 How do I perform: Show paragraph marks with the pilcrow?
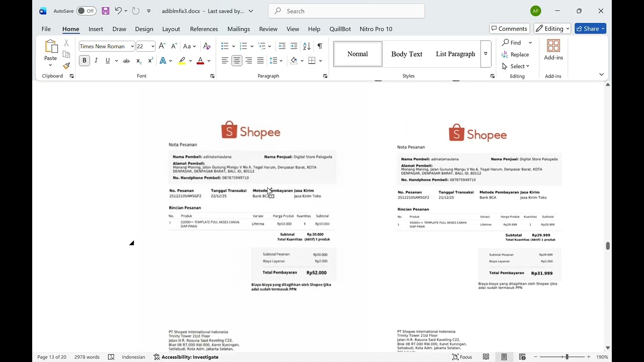click(319, 46)
